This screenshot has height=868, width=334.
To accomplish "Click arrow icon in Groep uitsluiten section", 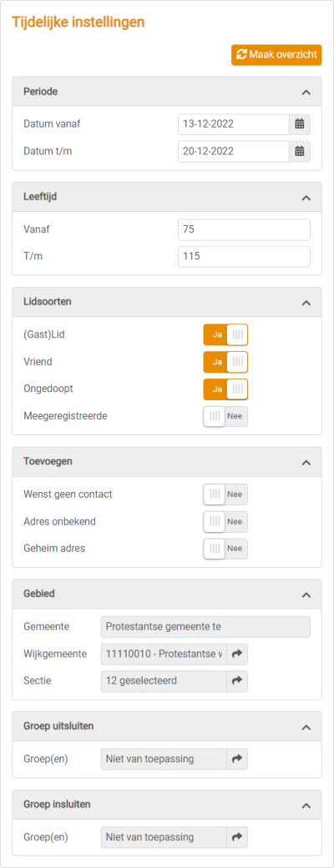I will click(237, 760).
